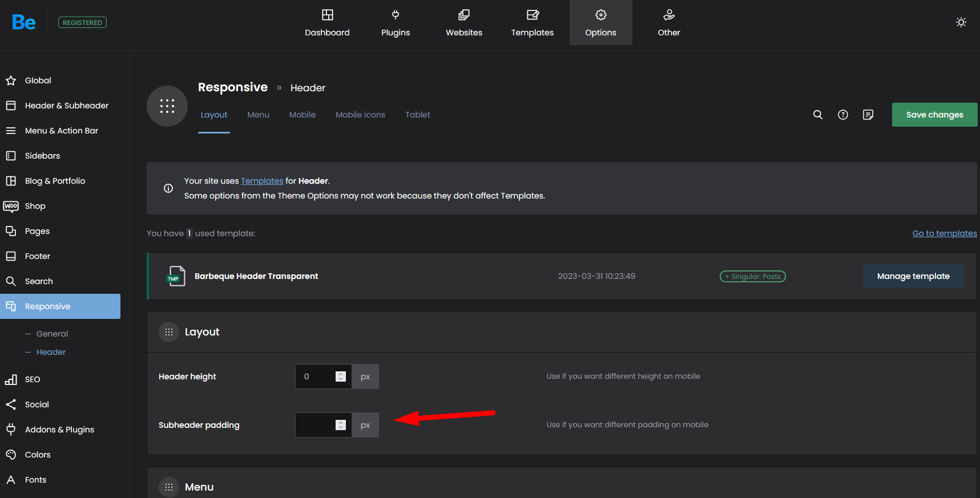Open the Other top menu
Image resolution: width=980 pixels, height=498 pixels.
pyautogui.click(x=669, y=23)
